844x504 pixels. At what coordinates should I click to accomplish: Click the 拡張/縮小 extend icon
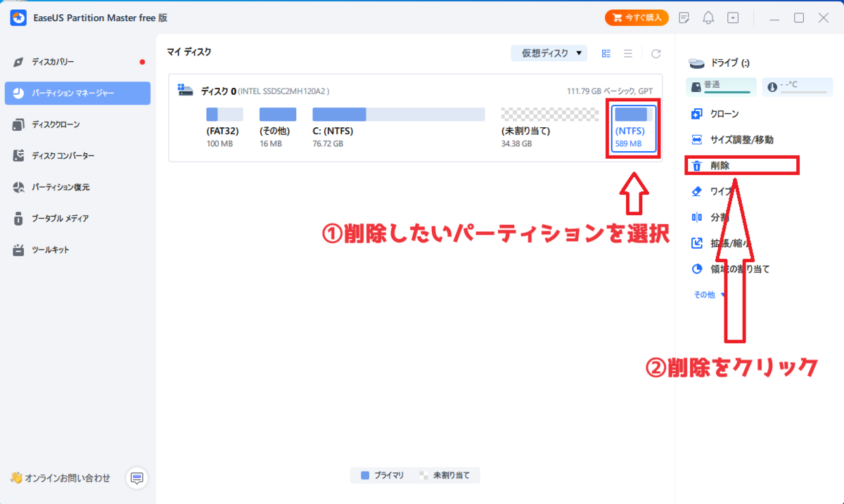697,243
